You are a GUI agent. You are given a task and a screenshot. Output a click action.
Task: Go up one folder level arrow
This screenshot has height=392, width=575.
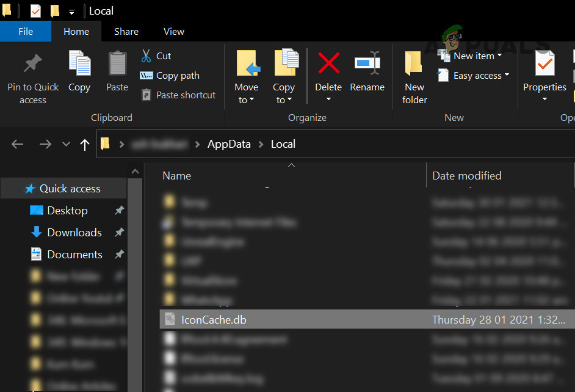coord(85,145)
